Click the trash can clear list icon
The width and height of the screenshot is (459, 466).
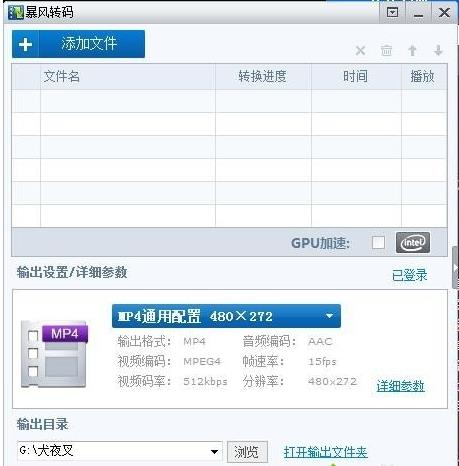386,51
